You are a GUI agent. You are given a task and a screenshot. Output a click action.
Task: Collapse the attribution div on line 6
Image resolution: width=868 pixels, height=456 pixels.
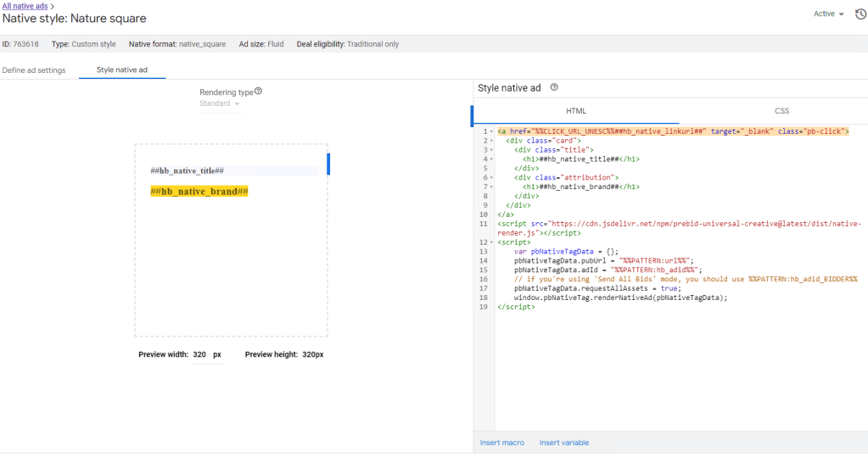point(491,177)
